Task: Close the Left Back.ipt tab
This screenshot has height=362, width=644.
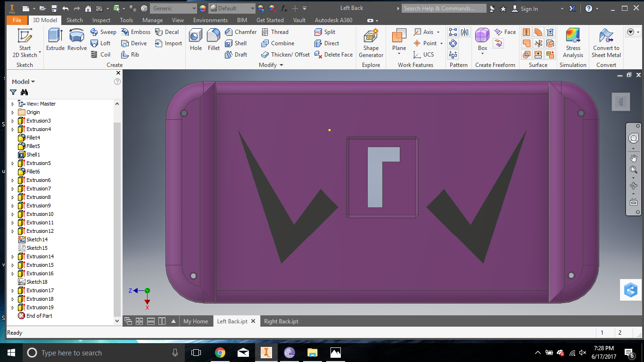Action: 253,321
